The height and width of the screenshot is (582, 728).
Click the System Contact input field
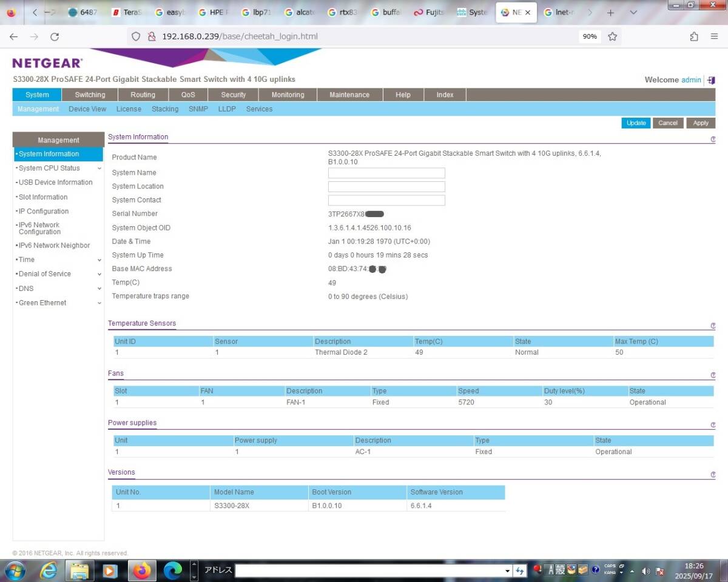[x=386, y=201]
